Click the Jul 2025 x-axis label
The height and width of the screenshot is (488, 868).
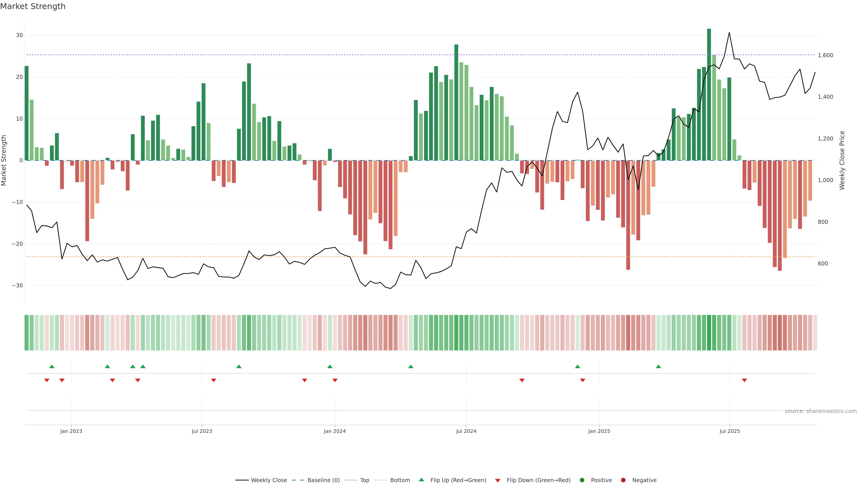point(729,431)
